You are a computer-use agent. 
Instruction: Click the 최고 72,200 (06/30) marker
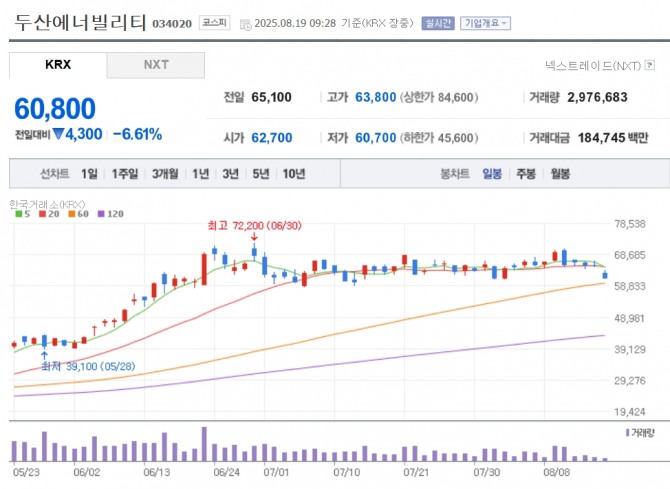[x=255, y=225]
